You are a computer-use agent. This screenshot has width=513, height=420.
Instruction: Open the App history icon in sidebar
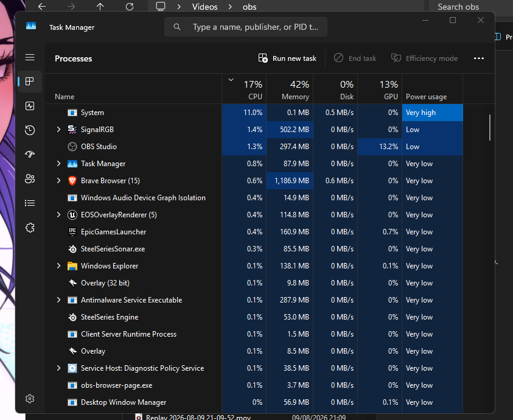click(30, 130)
